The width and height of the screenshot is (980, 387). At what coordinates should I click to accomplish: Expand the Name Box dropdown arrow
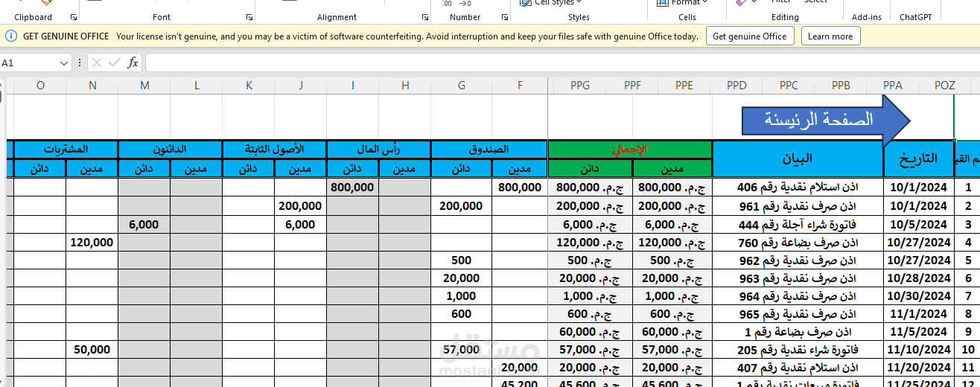tap(64, 63)
